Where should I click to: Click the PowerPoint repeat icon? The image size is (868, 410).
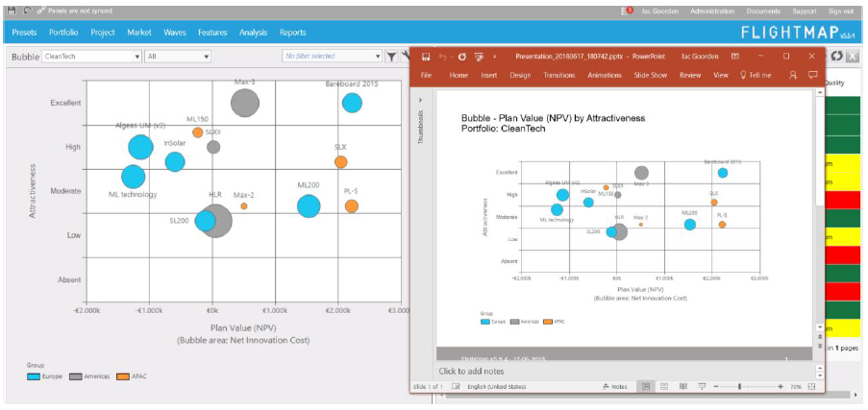462,57
